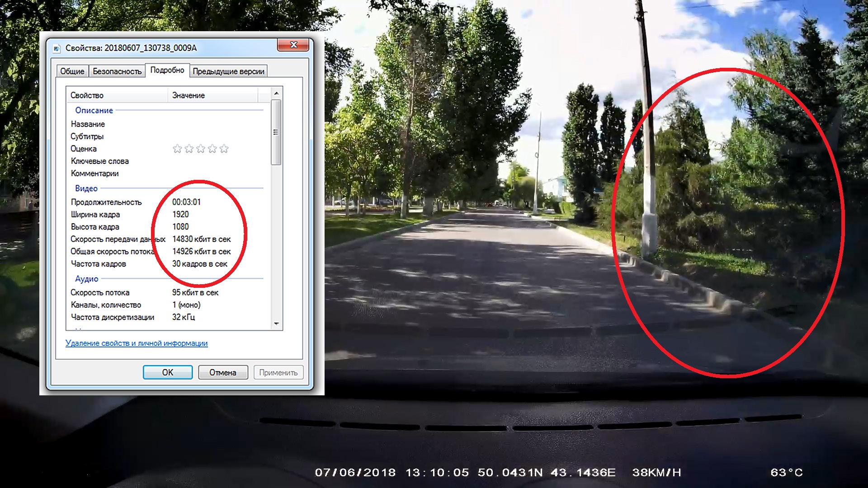868x488 pixels.
Task: Click scroll up arrow in properties list
Action: (276, 93)
